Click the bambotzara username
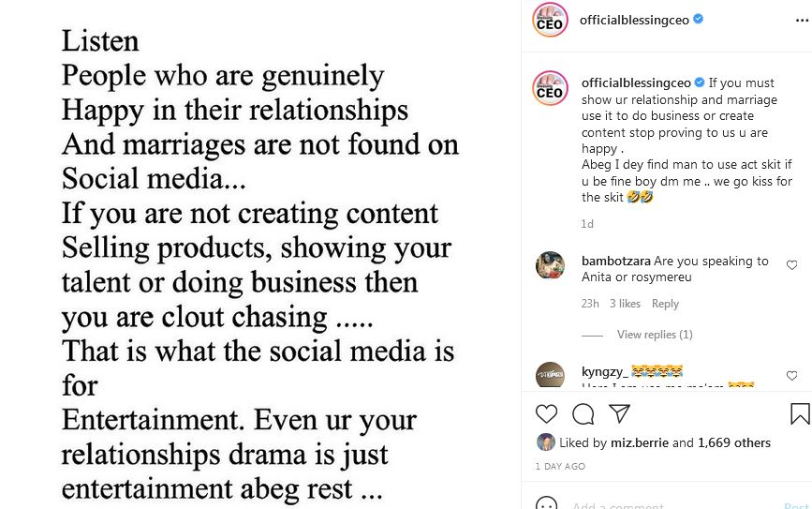This screenshot has width=812, height=509. tap(615, 262)
